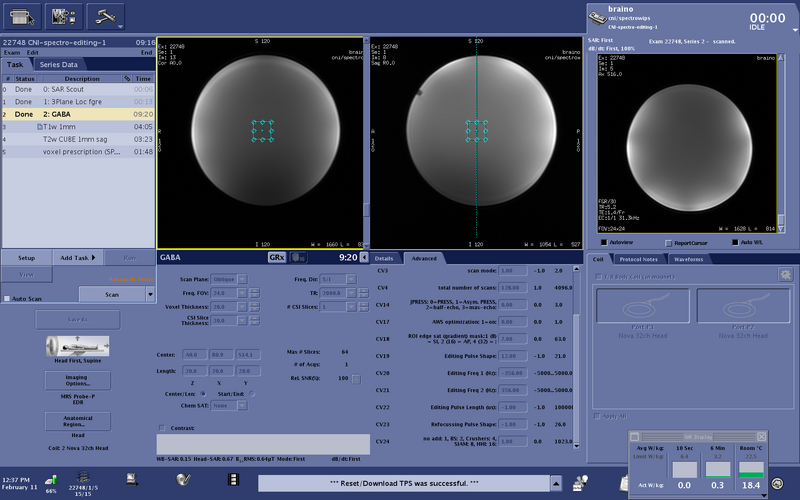Viewport: 800px width, 500px height.
Task: Select the T2w CUBE 1mm sag task row
Action: [x=78, y=139]
